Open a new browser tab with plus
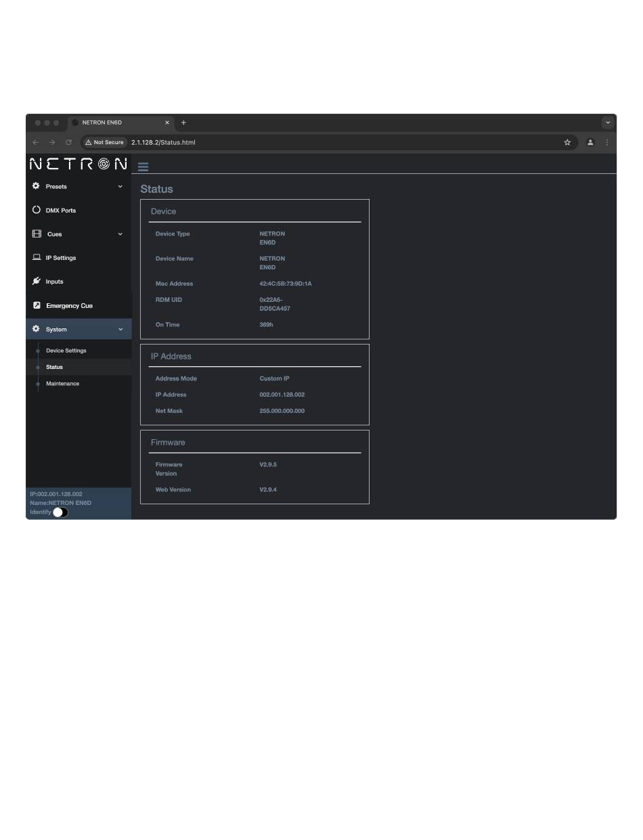The width and height of the screenshot is (643, 840). tap(183, 123)
